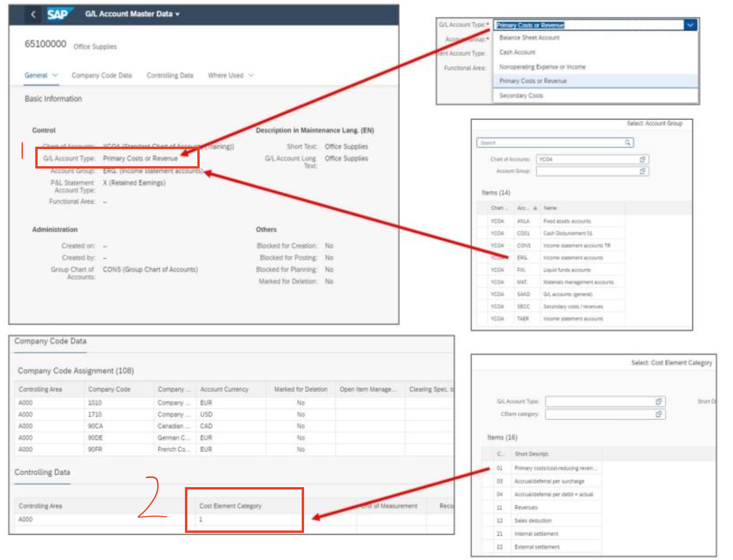Select Nonoperating Expense or Income option
This screenshot has height=560, width=733.
click(x=596, y=67)
